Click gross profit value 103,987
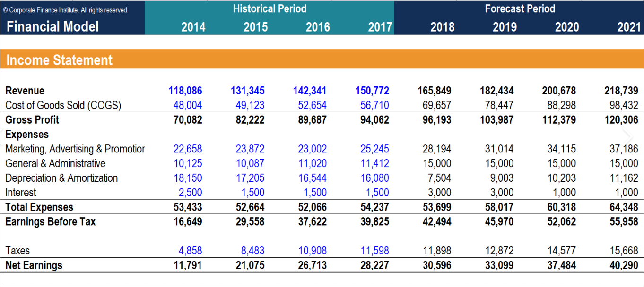 (497, 120)
